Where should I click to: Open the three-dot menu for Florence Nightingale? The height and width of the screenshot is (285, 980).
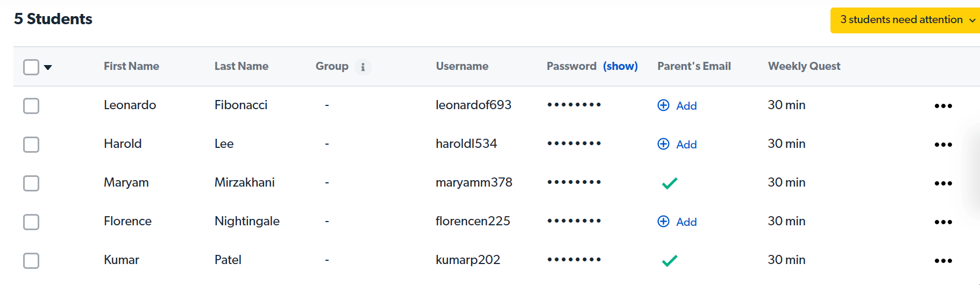click(x=943, y=222)
